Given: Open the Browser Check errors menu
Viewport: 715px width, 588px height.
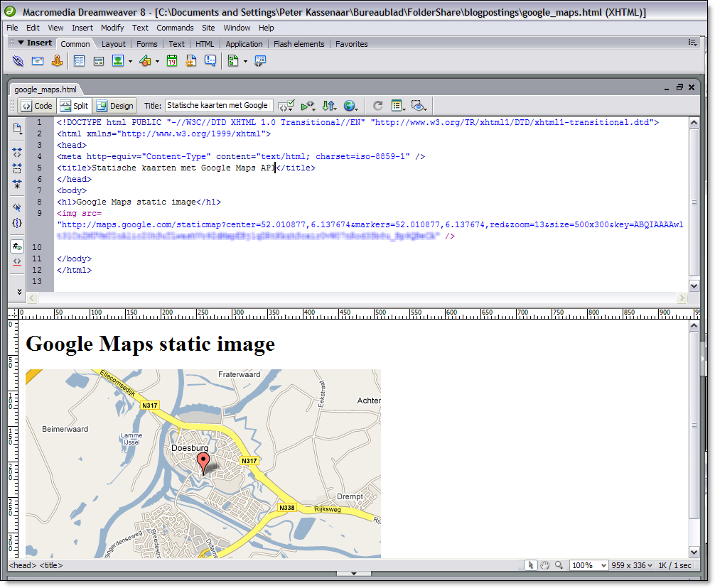Looking at the screenshot, I should (286, 106).
